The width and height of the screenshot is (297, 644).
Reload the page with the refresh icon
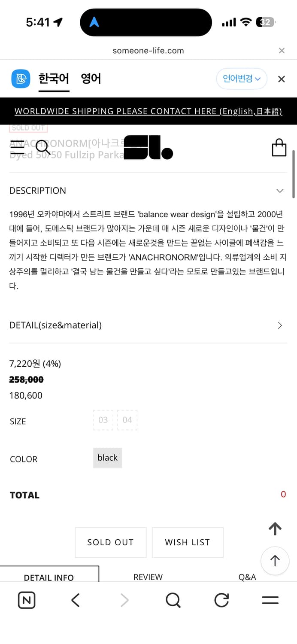coord(221,600)
